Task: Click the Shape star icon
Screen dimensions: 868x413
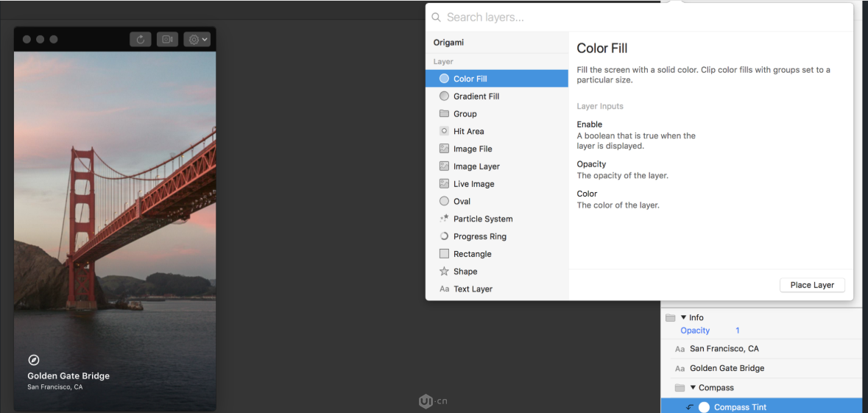Action: (444, 272)
